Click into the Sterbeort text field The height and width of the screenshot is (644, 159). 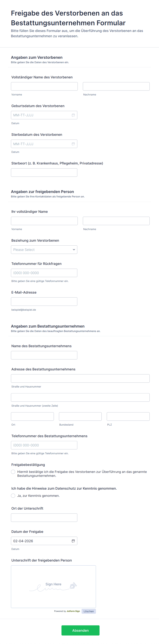pyautogui.click(x=44, y=172)
